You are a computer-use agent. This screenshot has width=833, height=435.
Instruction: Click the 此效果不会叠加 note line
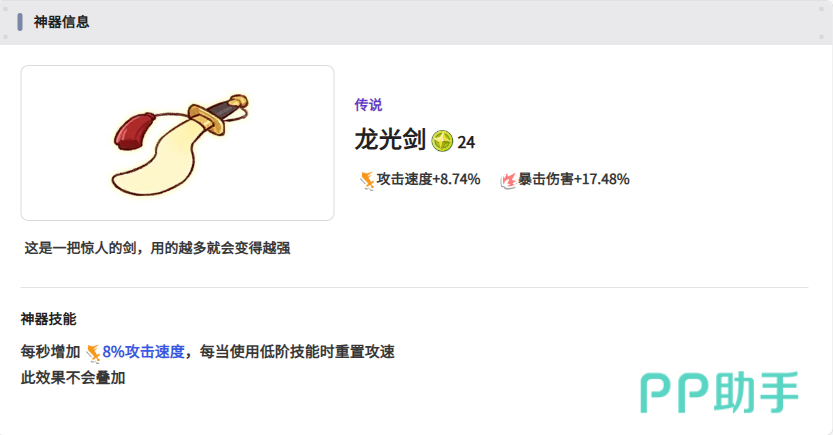(73, 378)
